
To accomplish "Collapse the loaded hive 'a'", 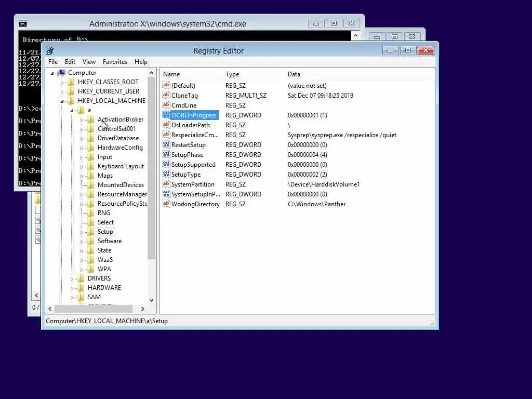I will 72,111.
